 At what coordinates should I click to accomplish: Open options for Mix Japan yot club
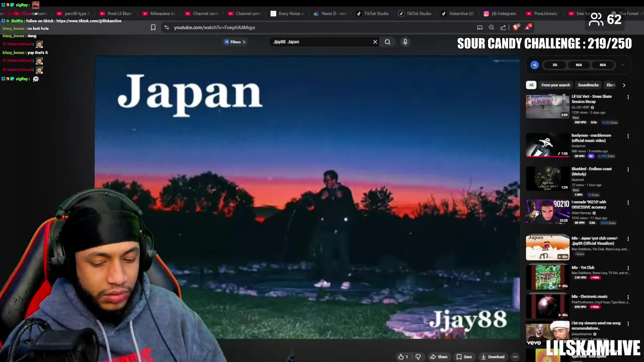628,238
